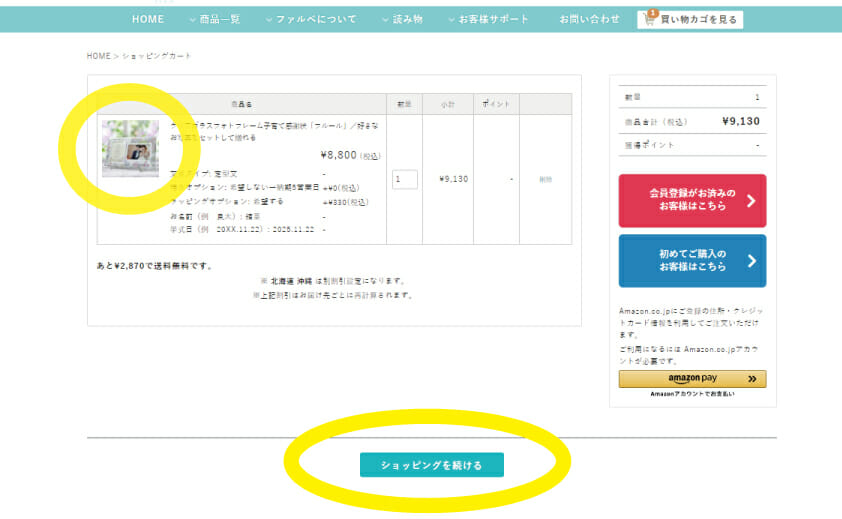Screen dimensions: 842x519
Task: Click the 買い物カゴを見る cart button
Action: pyautogui.click(x=690, y=20)
